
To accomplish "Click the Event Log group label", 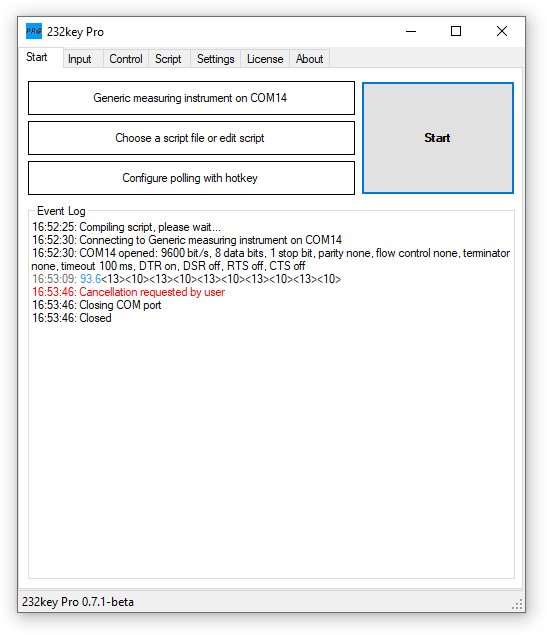I will click(61, 211).
